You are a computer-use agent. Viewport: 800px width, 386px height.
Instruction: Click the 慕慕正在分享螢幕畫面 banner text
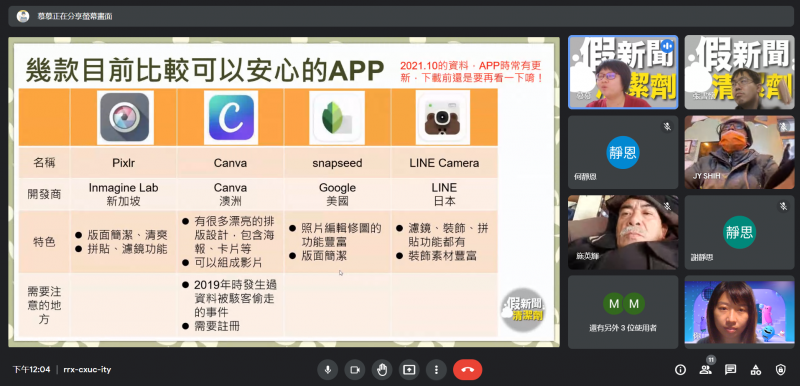pyautogui.click(x=75, y=16)
